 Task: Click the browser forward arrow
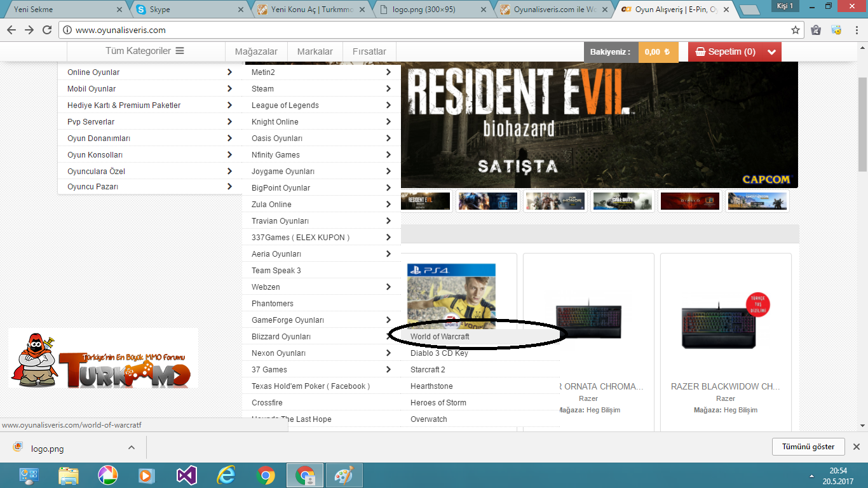[29, 30]
